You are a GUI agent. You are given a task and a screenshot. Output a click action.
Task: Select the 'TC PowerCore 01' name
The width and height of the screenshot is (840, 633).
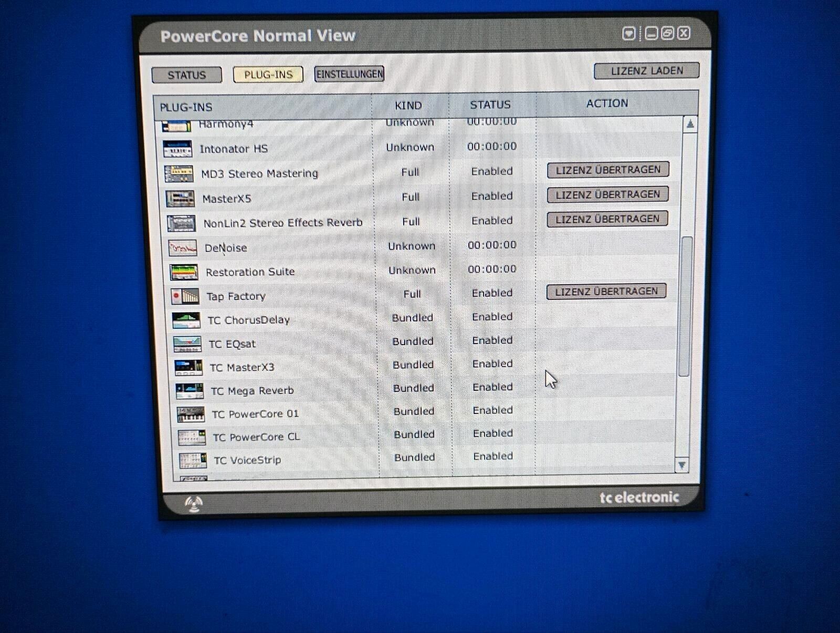click(x=255, y=414)
